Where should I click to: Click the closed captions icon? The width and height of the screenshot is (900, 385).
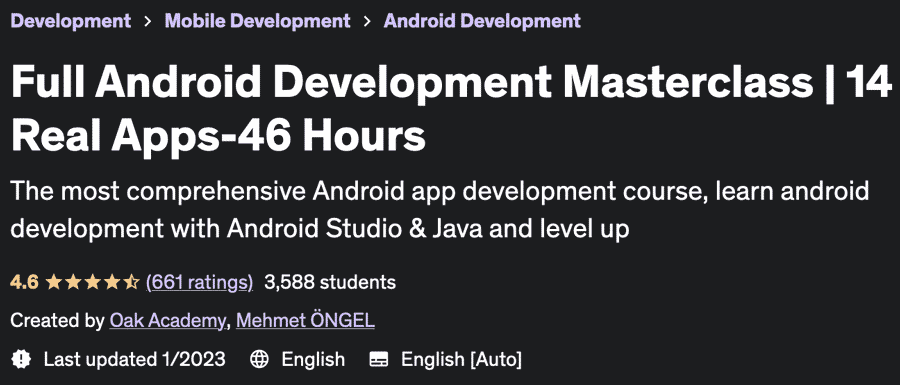[379, 360]
